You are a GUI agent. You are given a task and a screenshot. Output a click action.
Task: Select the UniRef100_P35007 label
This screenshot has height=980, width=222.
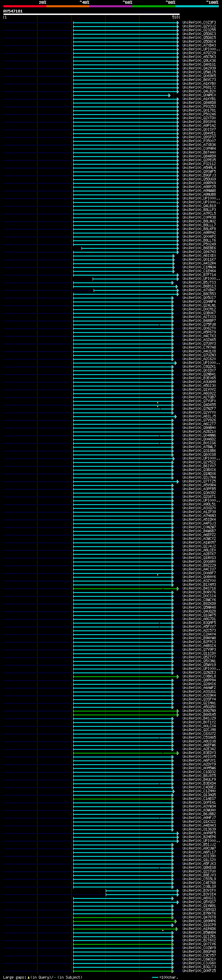point(199,141)
